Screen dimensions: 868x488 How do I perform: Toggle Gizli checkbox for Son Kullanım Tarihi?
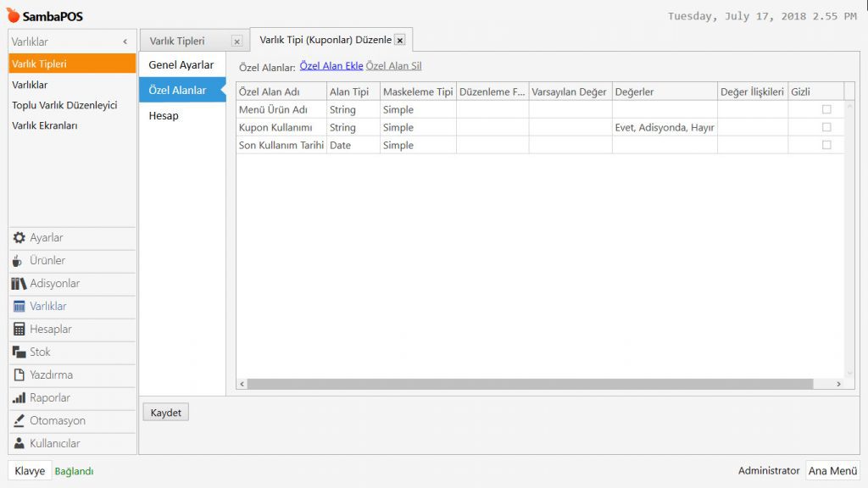pyautogui.click(x=826, y=145)
